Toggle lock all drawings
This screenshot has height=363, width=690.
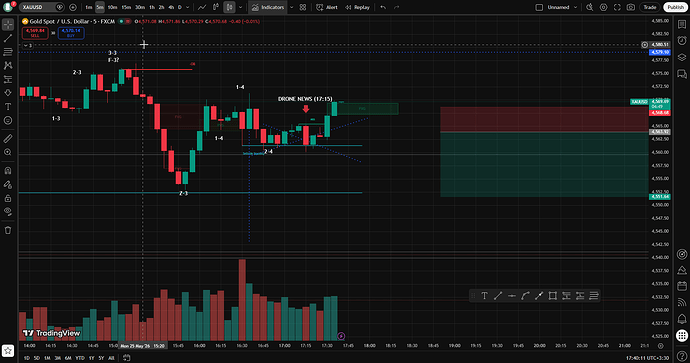point(8,198)
